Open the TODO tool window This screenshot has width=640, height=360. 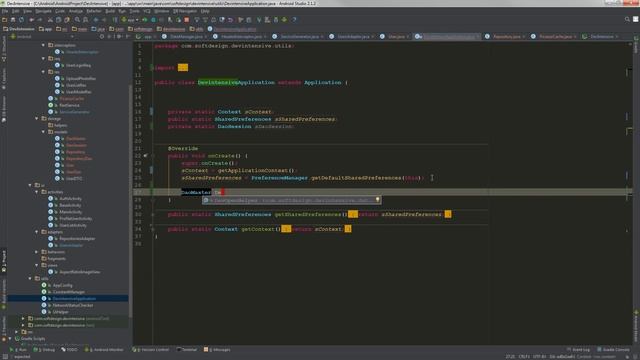pyautogui.click(x=69, y=350)
